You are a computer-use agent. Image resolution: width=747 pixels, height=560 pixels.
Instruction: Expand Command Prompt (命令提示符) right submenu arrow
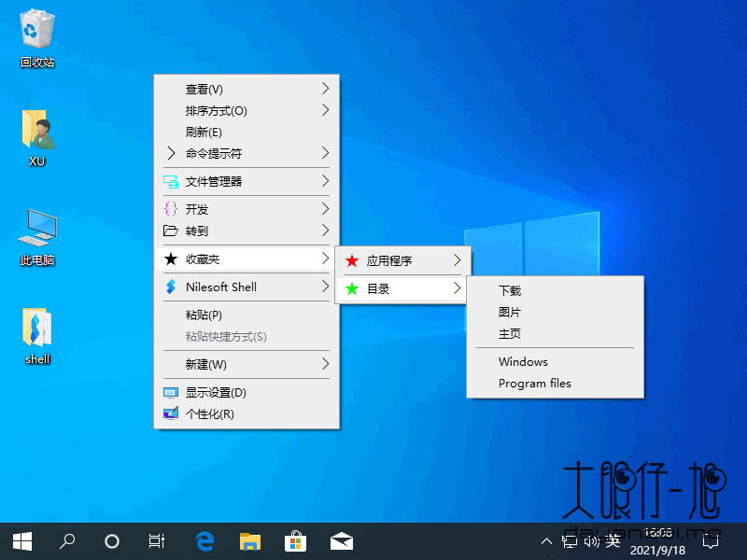click(325, 153)
